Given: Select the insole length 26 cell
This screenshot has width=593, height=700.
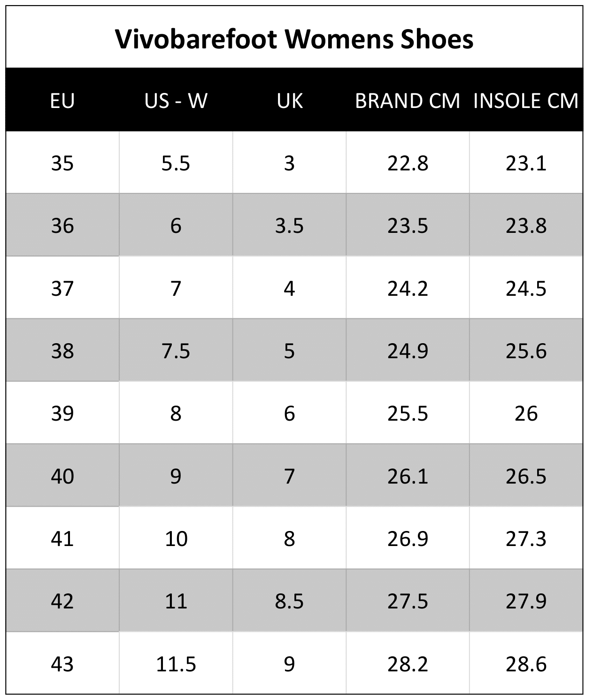Looking at the screenshot, I should tap(526, 413).
